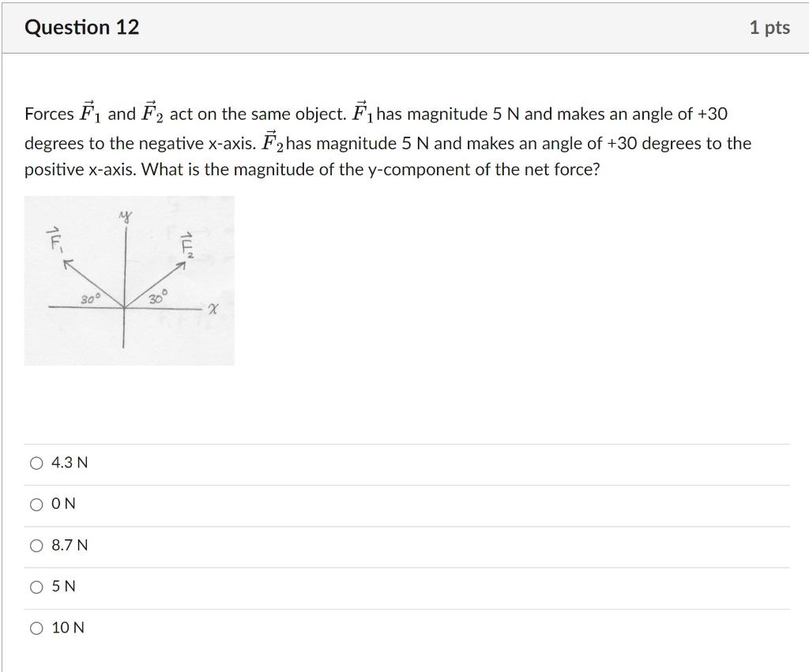Viewport: 809px width, 672px height.
Task: Select the 4.3 N radio button
Action: point(36,463)
